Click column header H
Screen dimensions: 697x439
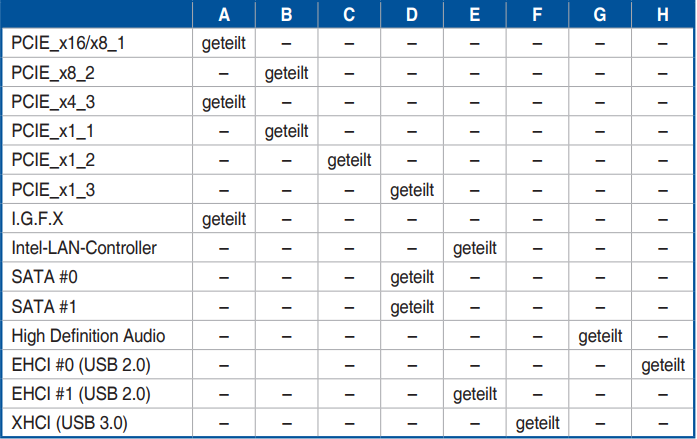[x=663, y=15]
